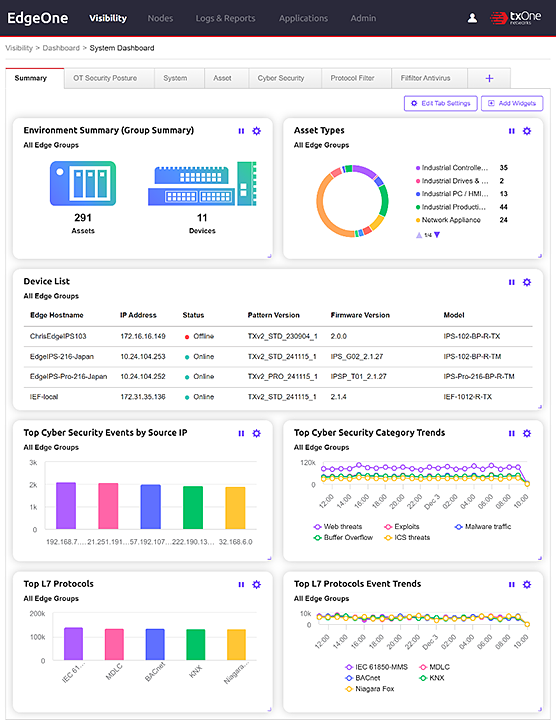The image size is (556, 720).
Task: Select IEF-local hostname
Action: click(x=44, y=397)
